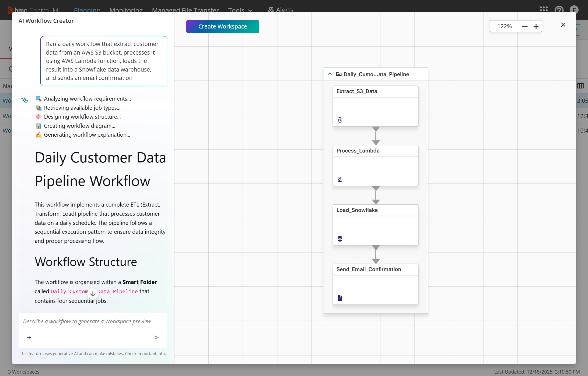This screenshot has width=588, height=376.
Task: Click the Lambda icon on Process_Lambda job
Action: pos(340,179)
